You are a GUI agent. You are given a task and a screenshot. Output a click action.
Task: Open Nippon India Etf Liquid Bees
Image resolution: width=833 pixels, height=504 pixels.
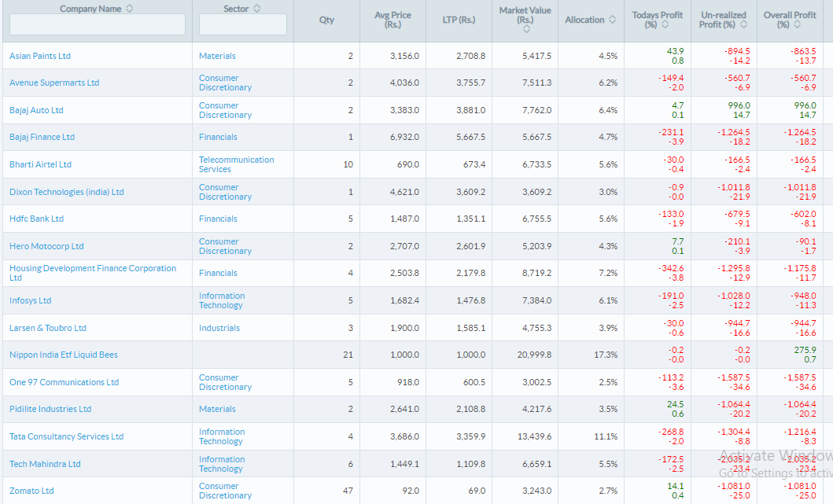pos(62,355)
